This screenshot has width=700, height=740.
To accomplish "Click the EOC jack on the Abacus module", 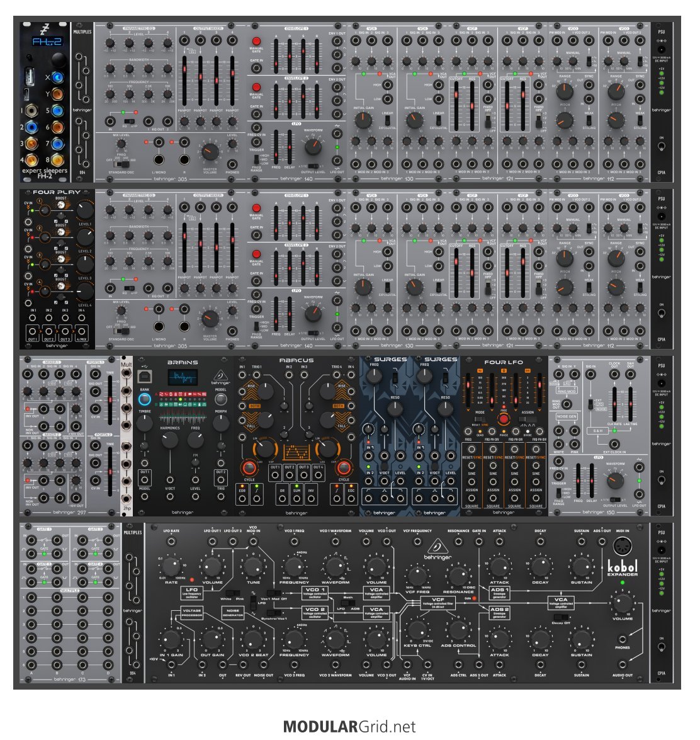I will click(x=351, y=499).
